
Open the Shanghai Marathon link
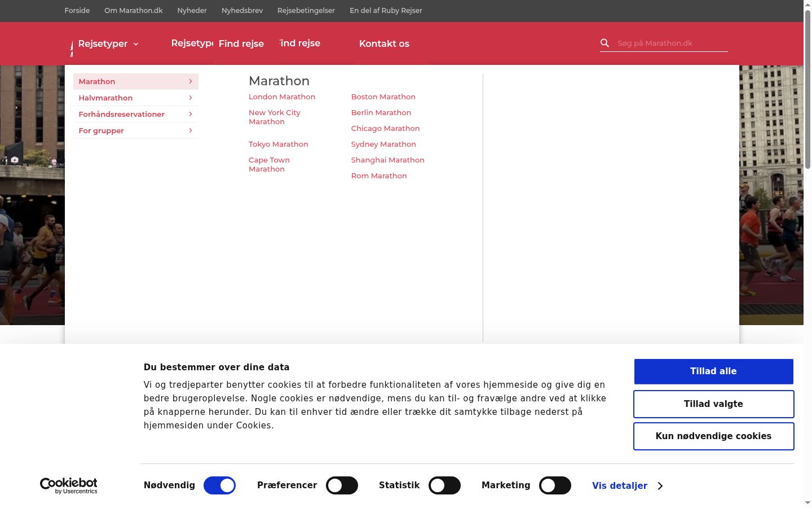click(388, 160)
